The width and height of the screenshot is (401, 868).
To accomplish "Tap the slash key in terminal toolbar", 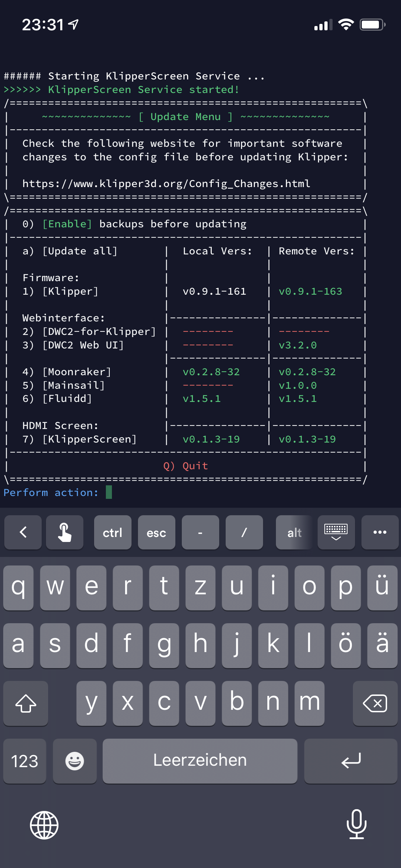I will click(244, 532).
